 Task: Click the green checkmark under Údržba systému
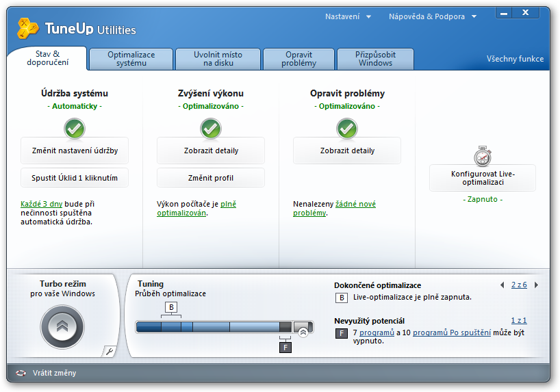click(x=75, y=129)
